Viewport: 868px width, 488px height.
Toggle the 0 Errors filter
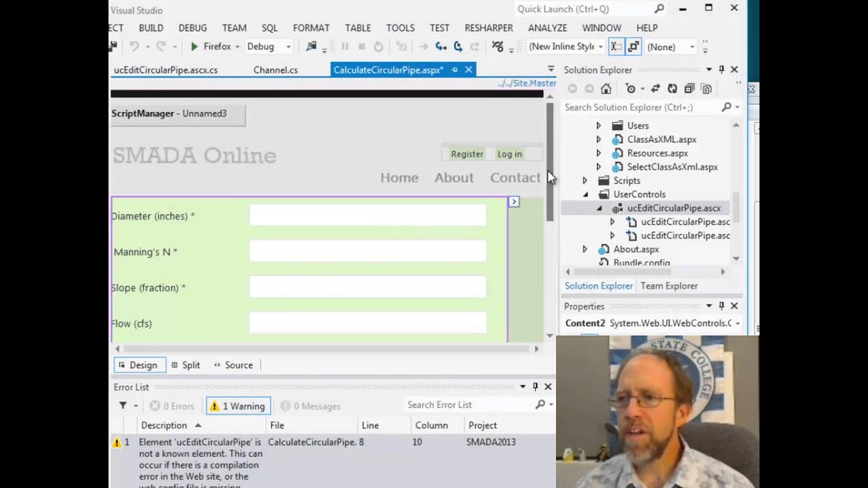click(172, 406)
